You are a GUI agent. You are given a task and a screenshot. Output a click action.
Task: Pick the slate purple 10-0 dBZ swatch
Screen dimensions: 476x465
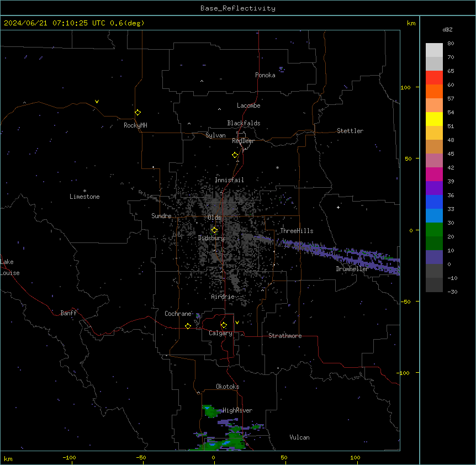point(434,257)
